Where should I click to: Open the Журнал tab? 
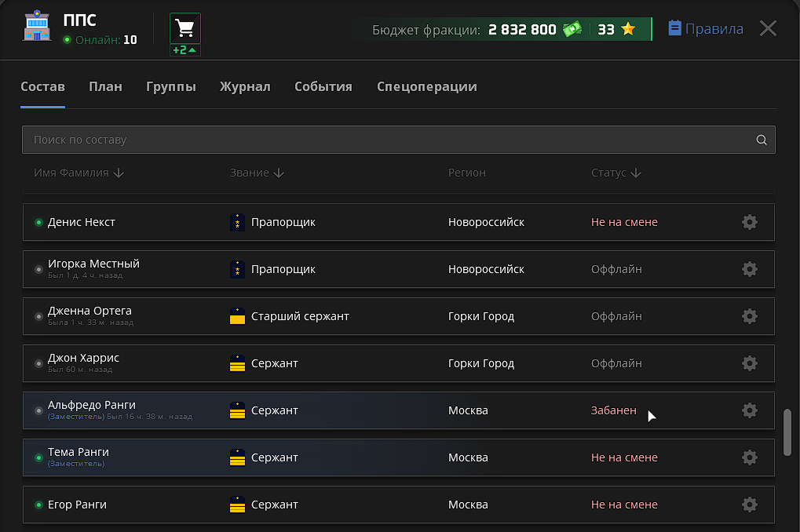[245, 87]
